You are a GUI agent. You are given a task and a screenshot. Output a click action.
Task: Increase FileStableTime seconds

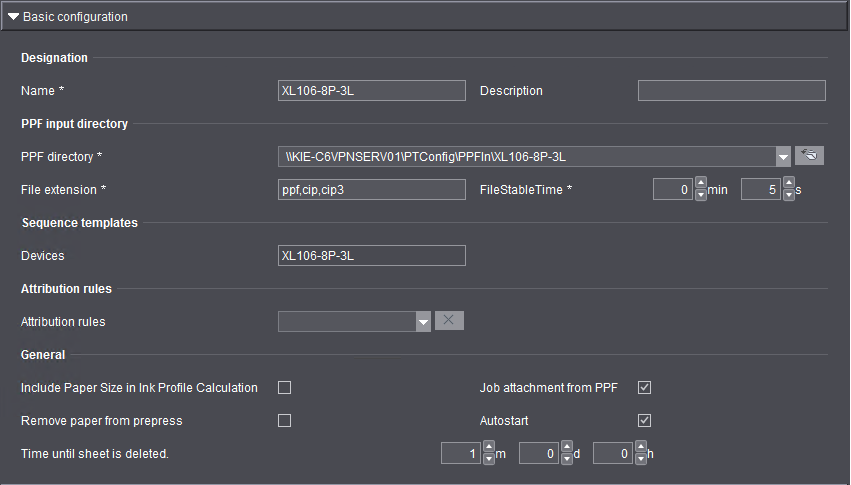click(789, 183)
